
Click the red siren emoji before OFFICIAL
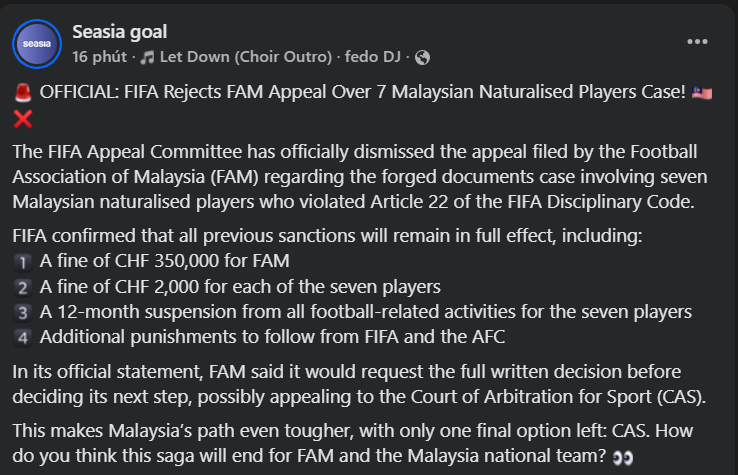[23, 93]
